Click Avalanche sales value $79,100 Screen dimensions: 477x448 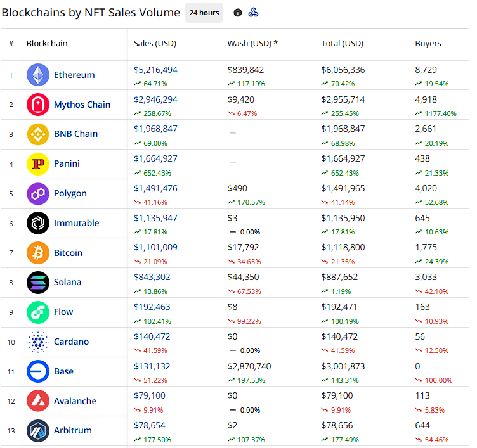[149, 396]
